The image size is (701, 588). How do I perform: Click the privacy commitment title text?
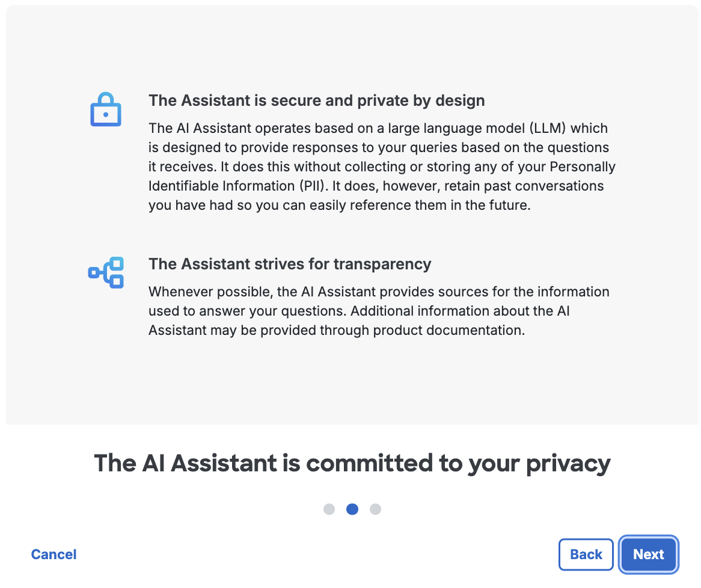click(352, 463)
